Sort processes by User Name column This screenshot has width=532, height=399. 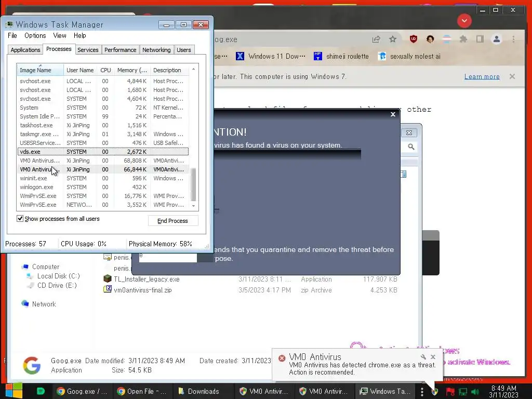pyautogui.click(x=80, y=70)
